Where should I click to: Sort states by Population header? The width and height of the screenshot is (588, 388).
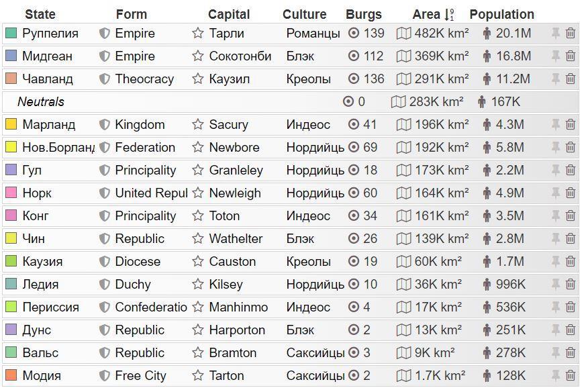[501, 14]
